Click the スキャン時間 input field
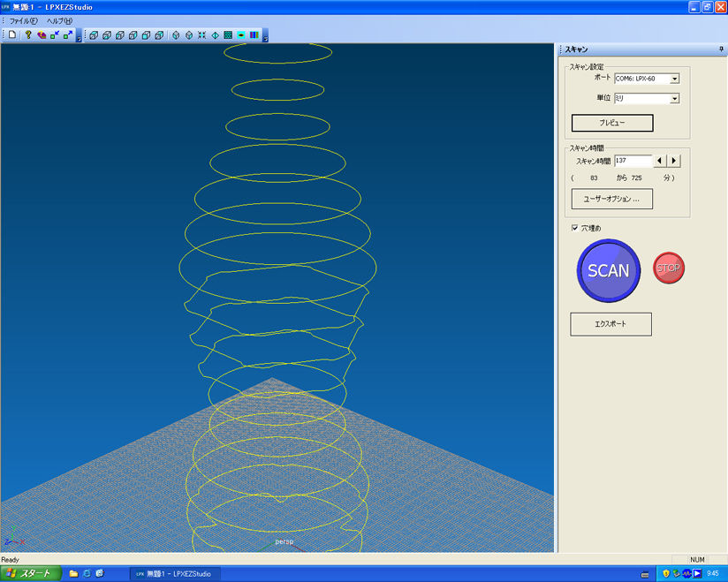728x582 pixels. point(633,161)
